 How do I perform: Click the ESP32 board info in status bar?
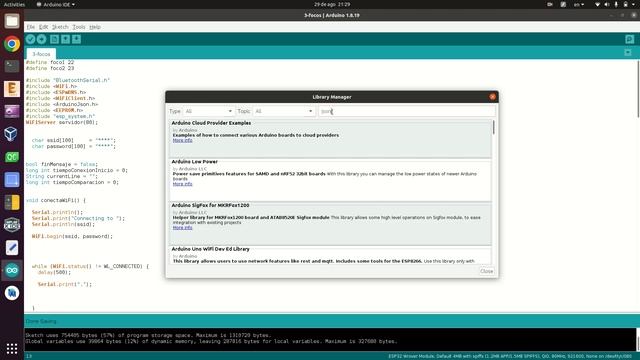tap(509, 356)
